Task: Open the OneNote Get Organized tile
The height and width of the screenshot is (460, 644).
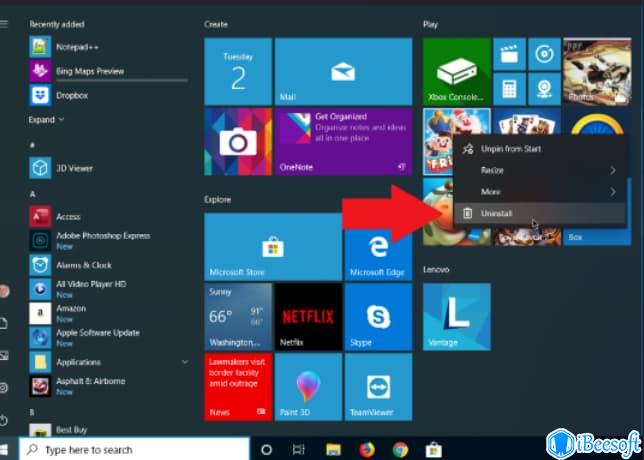Action: [343, 142]
